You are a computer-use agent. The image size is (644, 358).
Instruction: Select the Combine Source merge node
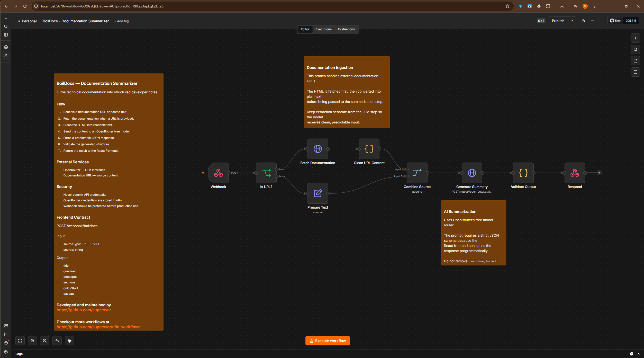coord(417,173)
